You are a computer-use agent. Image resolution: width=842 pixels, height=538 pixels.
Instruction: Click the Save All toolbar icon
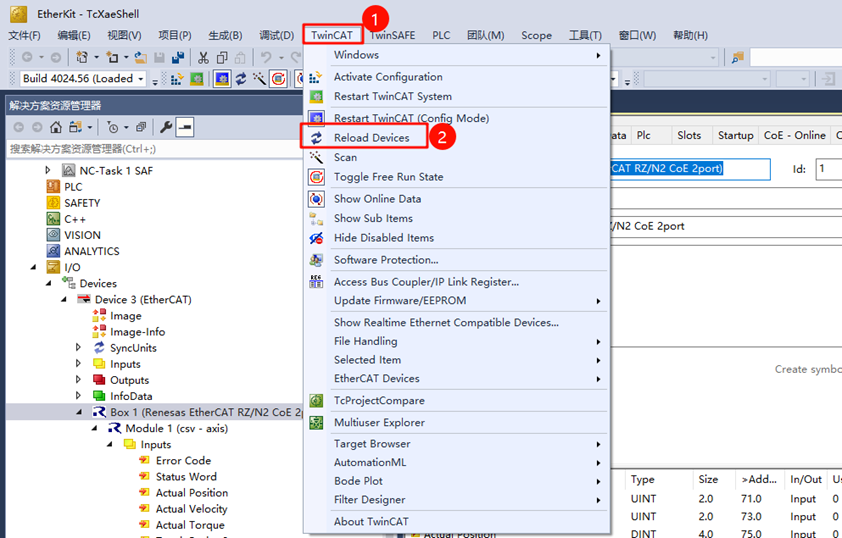click(178, 57)
